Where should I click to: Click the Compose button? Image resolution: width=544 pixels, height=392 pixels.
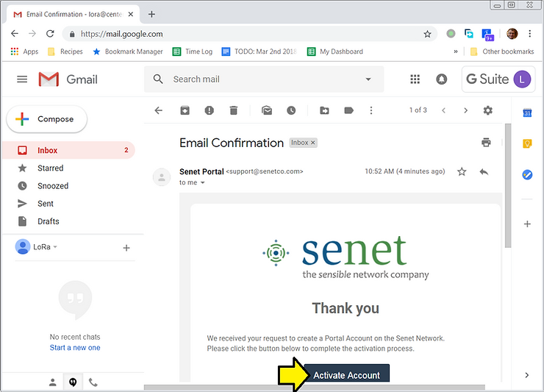47,119
